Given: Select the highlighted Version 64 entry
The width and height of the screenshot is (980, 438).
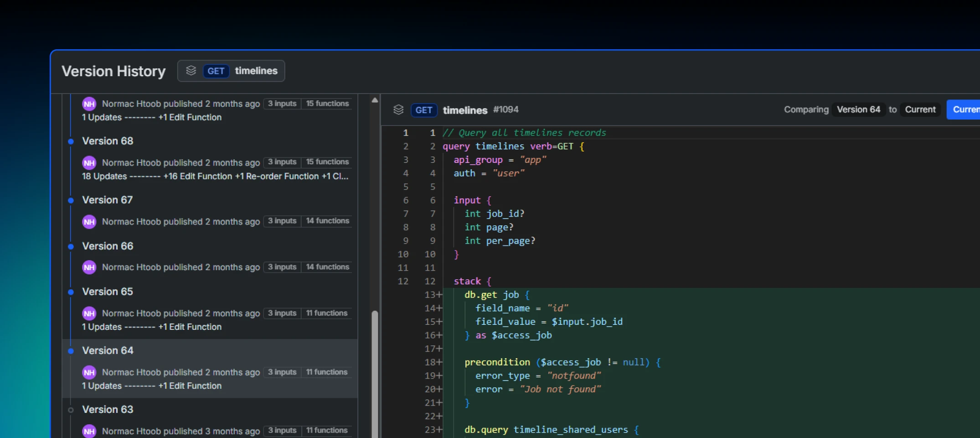Looking at the screenshot, I should click(x=210, y=368).
